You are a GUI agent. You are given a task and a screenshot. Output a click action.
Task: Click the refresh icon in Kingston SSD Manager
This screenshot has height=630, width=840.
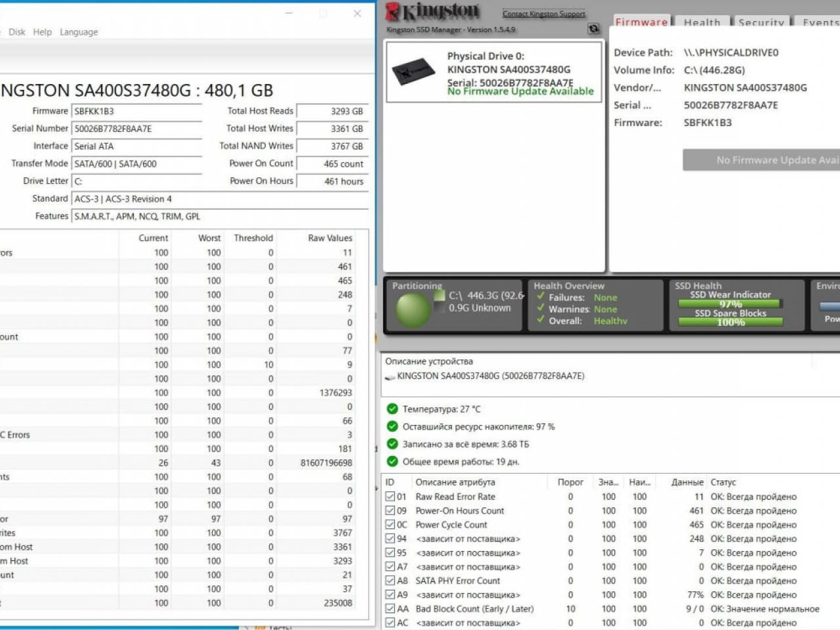click(593, 29)
